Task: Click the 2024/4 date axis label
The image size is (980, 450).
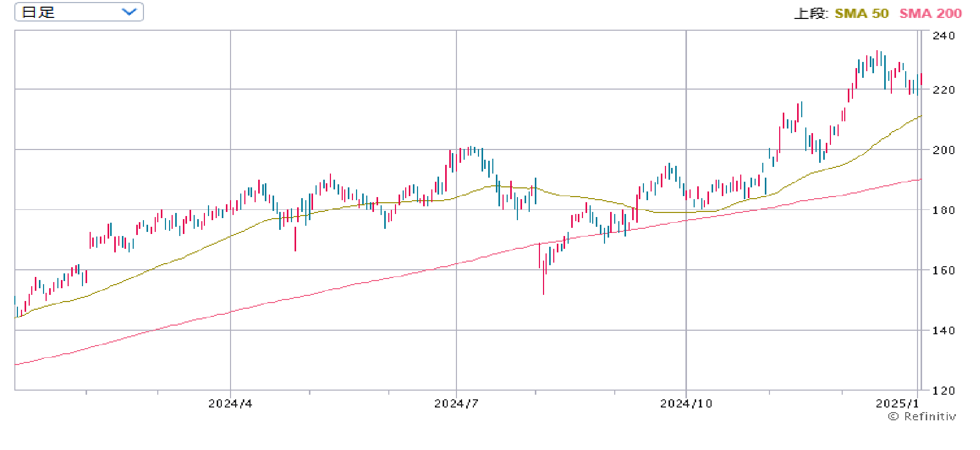Action: tap(230, 404)
